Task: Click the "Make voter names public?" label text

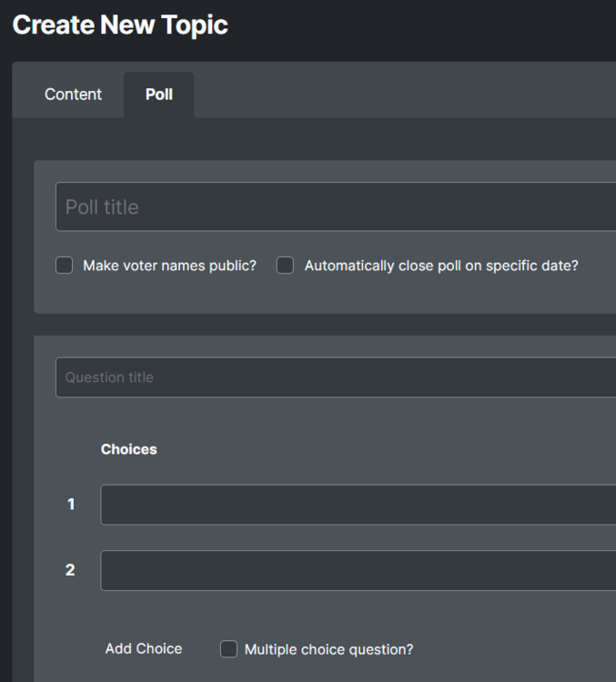Action: click(169, 266)
